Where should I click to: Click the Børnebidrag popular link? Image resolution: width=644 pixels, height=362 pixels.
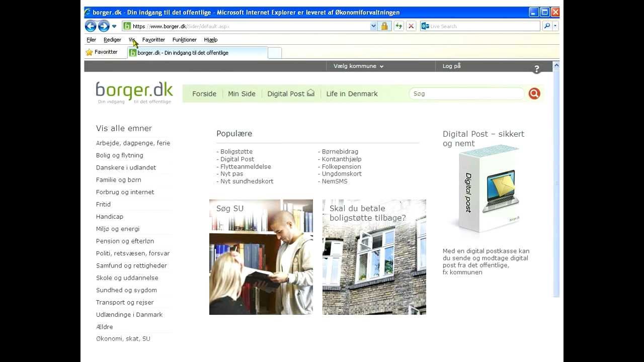[x=340, y=151]
